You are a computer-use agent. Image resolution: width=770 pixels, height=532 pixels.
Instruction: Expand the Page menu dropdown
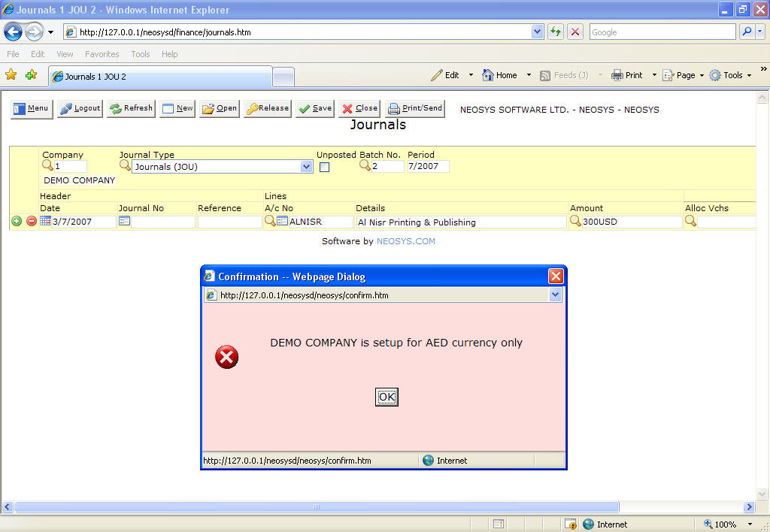(x=702, y=76)
